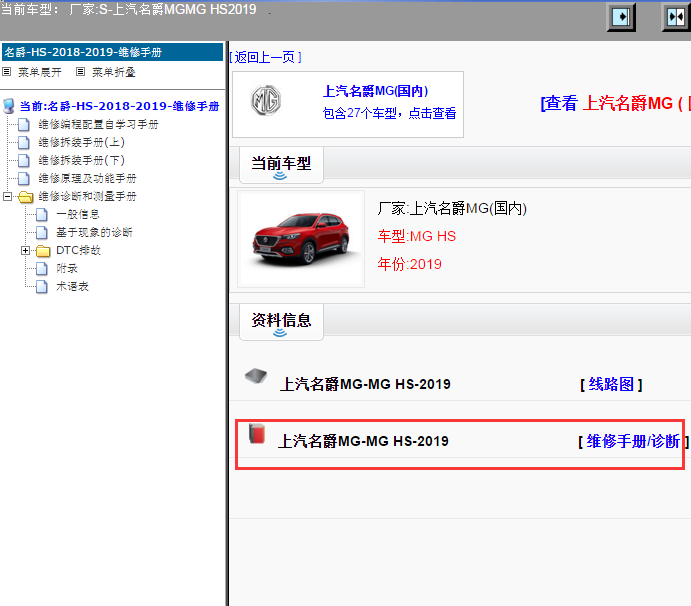The image size is (691, 606).
Task: Open the 查看 上汽名爵MG link at right
Action: (615, 104)
